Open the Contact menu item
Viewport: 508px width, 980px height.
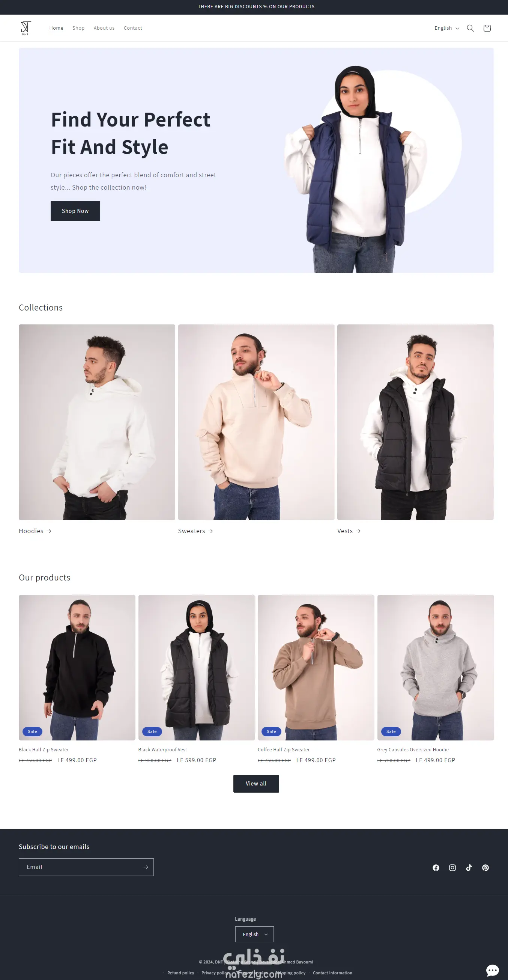click(x=133, y=28)
